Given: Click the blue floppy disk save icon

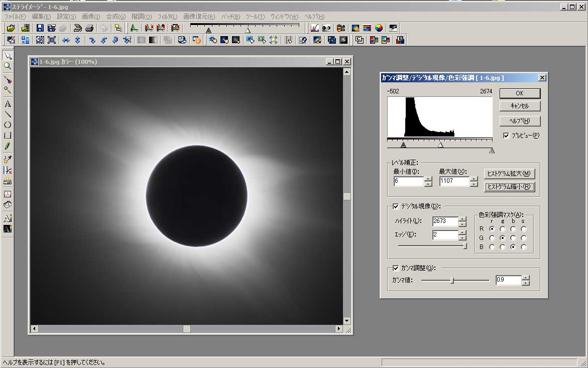Looking at the screenshot, I should pyautogui.click(x=40, y=28).
